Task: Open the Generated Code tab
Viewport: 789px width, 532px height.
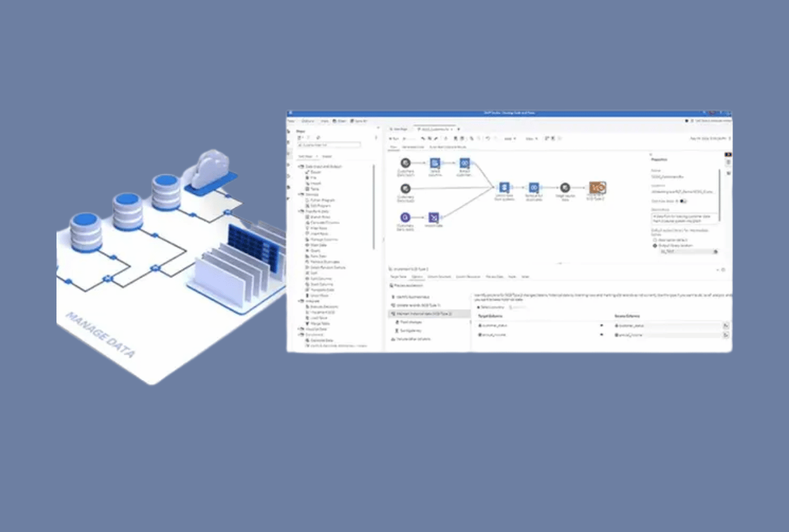Action: (x=413, y=147)
